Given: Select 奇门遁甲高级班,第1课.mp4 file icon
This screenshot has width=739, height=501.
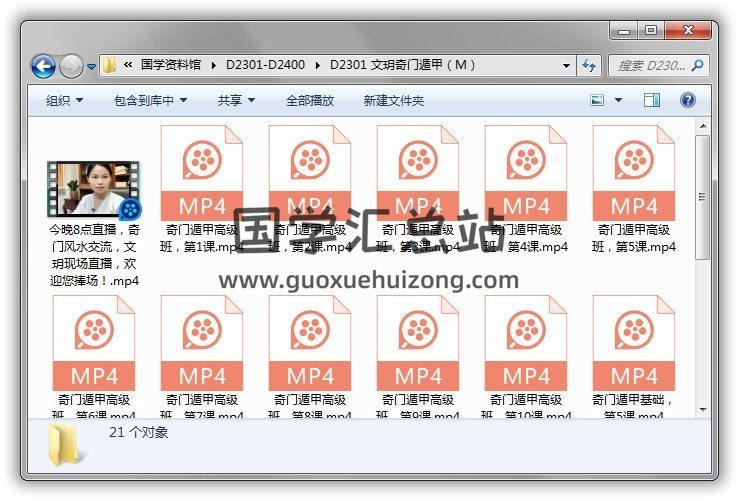Looking at the screenshot, I should [202, 173].
